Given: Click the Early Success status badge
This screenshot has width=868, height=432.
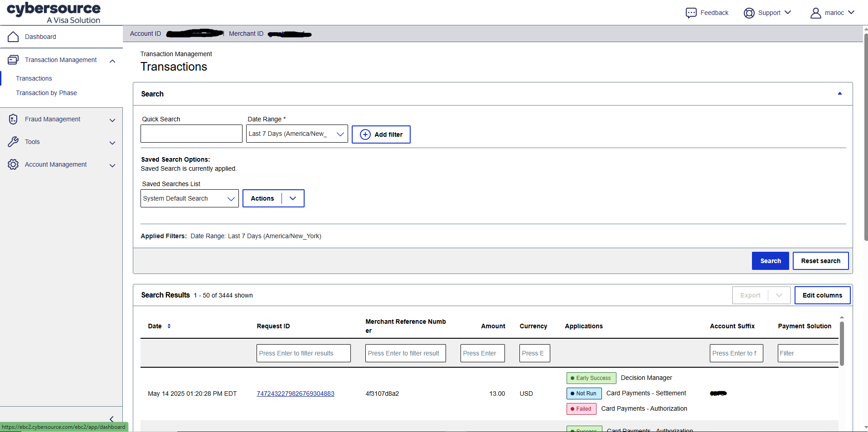Looking at the screenshot, I should click(x=591, y=378).
